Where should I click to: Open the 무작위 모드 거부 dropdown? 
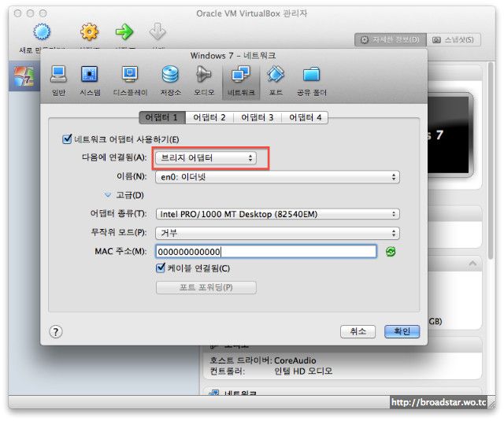click(x=277, y=233)
